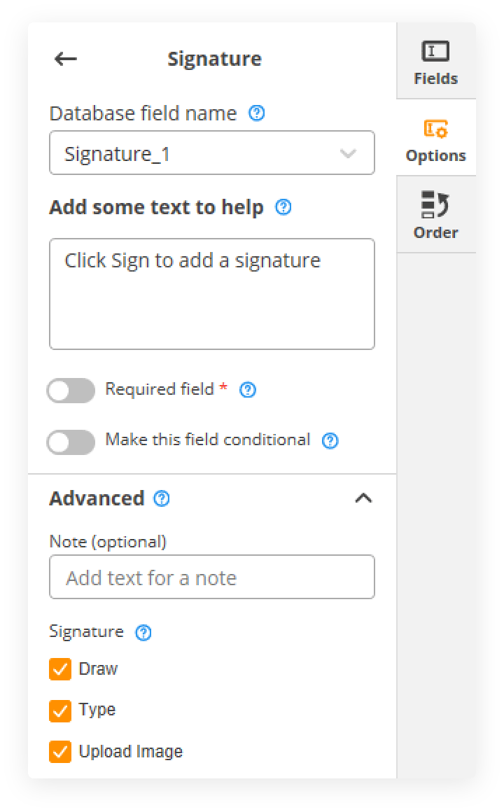
Task: Click help icon beside Add some text
Action: click(283, 207)
